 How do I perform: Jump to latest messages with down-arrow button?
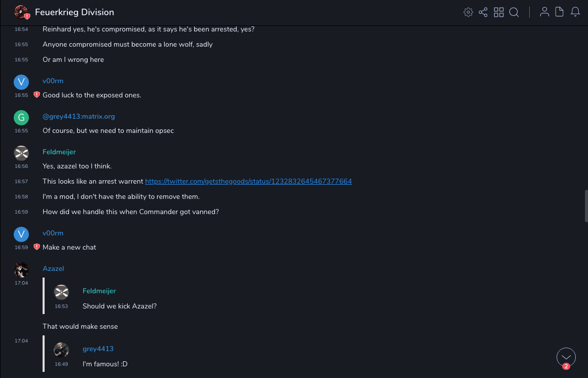[566, 357]
